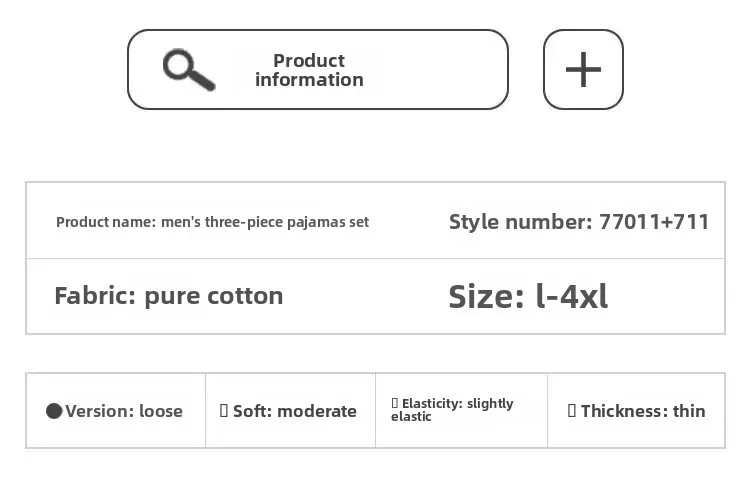Select the style number value 77011+711

coord(654,222)
